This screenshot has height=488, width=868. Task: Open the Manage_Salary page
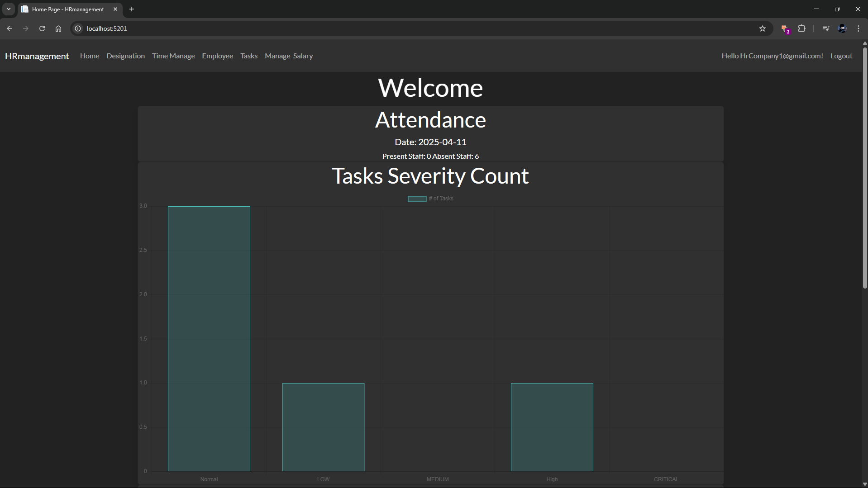(289, 56)
